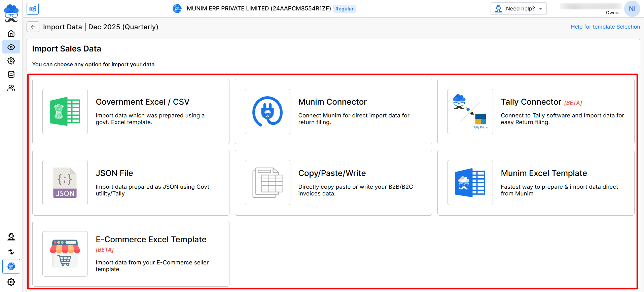The height and width of the screenshot is (292, 644).
Task: Click the home icon in left sidebar
Action: (x=11, y=33)
